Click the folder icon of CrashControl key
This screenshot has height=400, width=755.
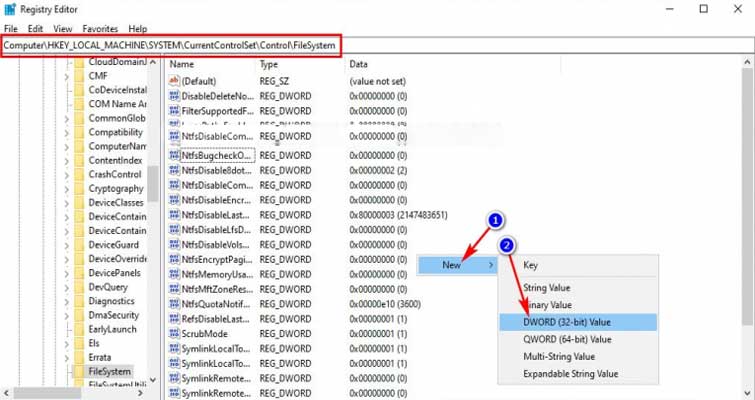point(79,174)
